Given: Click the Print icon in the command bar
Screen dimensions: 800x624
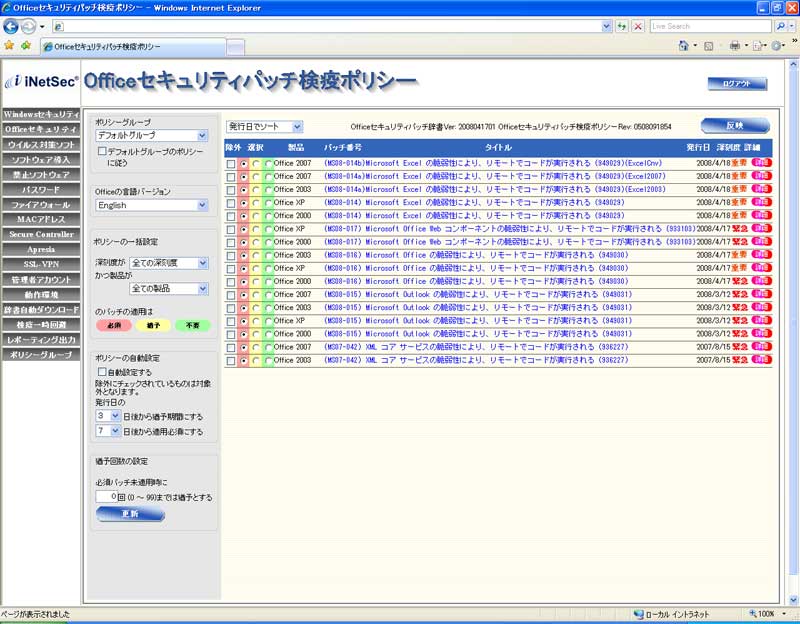Looking at the screenshot, I should (735, 46).
